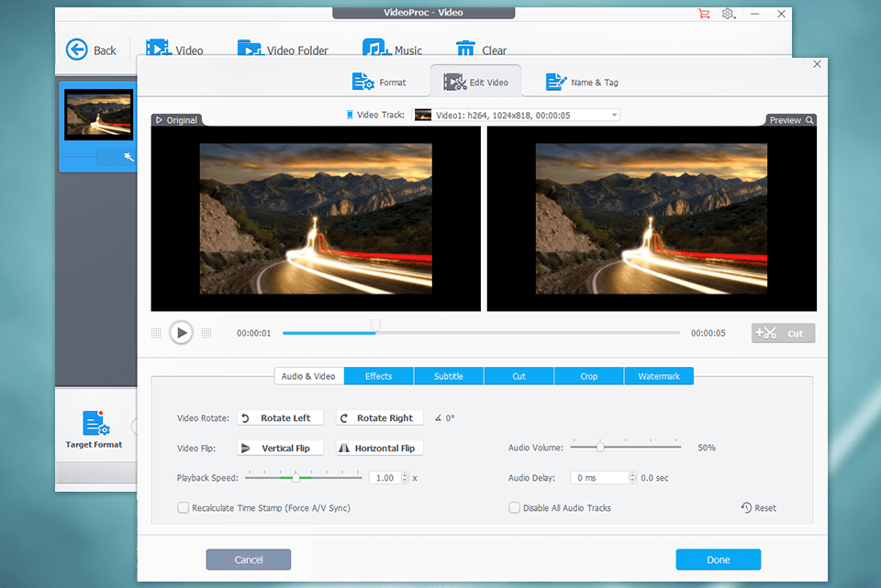Open the Video Track dropdown
This screenshot has width=881, height=588.
click(613, 114)
